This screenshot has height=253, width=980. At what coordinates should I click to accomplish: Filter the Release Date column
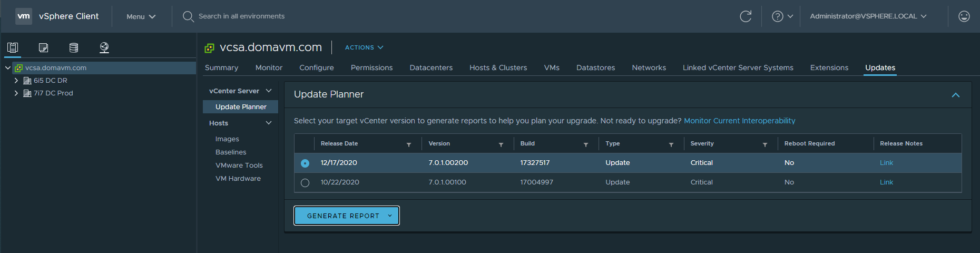point(409,144)
